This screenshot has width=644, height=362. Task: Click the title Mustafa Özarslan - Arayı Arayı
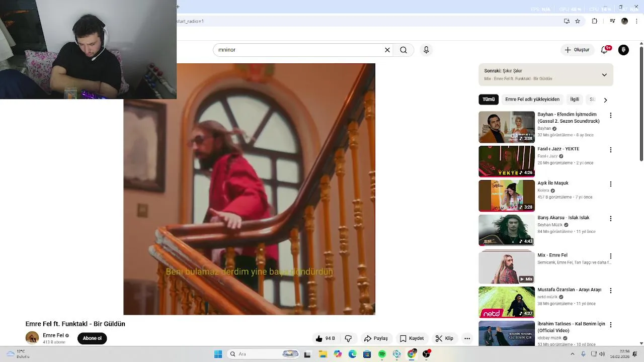569,290
